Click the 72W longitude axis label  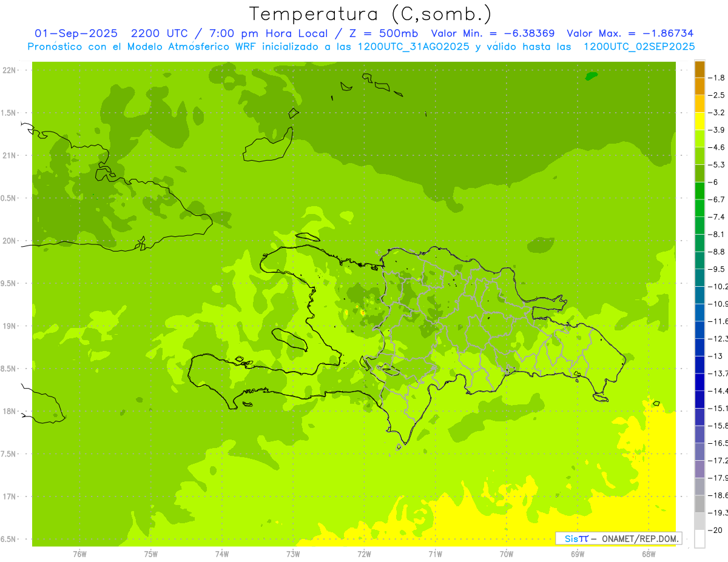tap(364, 554)
